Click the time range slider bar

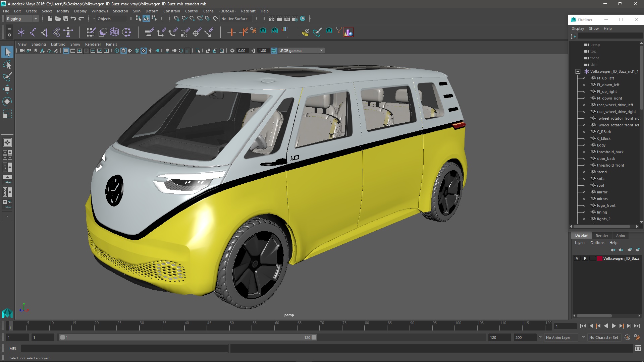tap(188, 338)
